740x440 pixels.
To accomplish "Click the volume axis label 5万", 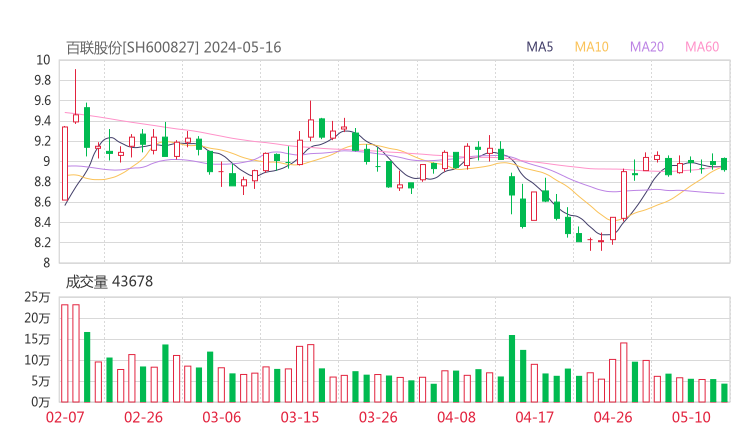I will pos(41,381).
